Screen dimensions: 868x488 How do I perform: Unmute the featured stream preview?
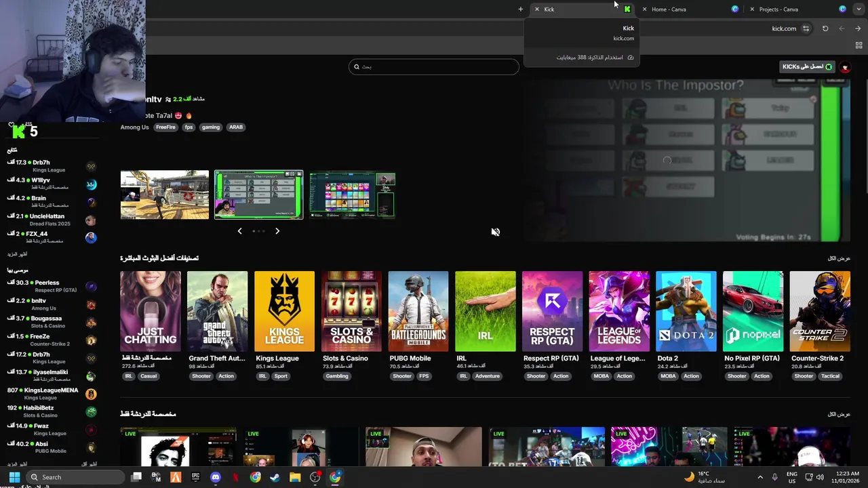496,232
